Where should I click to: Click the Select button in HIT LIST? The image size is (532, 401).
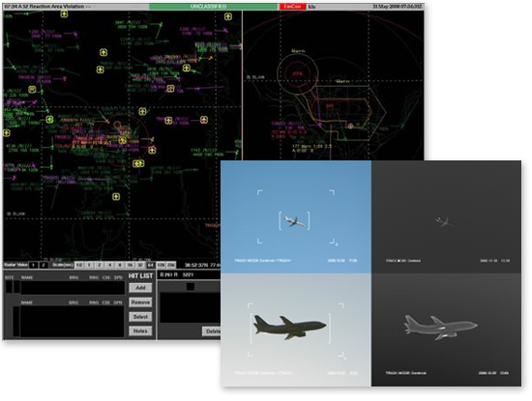click(140, 317)
